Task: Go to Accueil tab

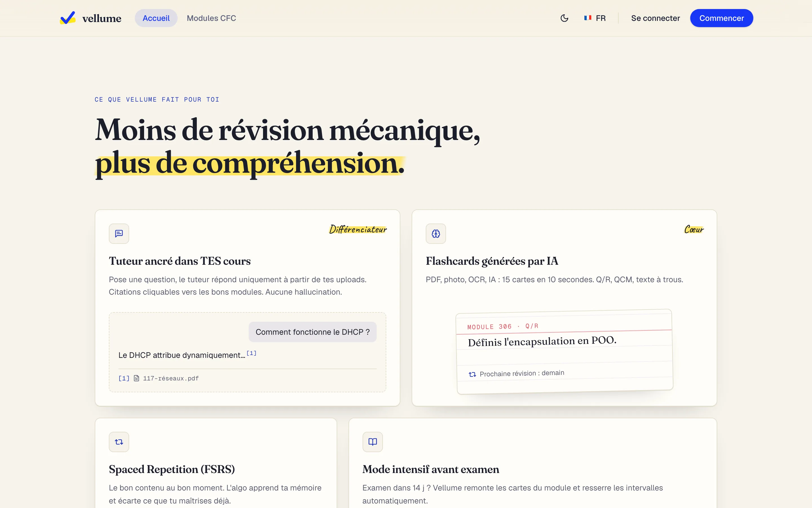Action: (156, 18)
